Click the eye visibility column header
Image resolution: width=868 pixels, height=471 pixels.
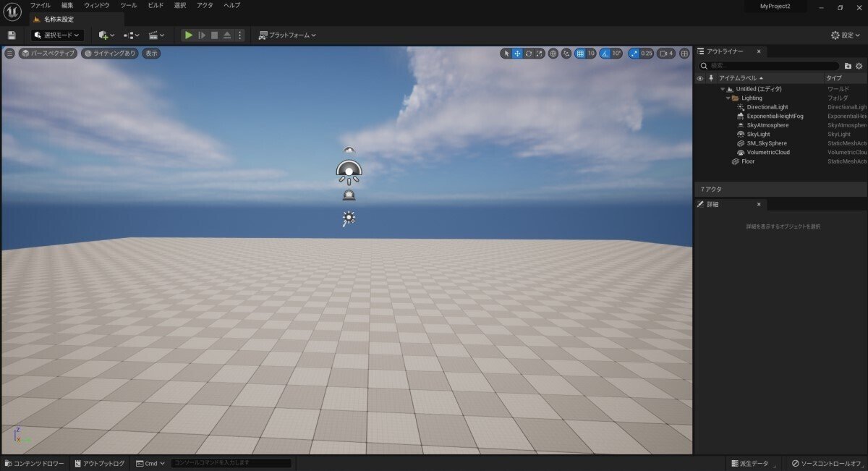699,78
